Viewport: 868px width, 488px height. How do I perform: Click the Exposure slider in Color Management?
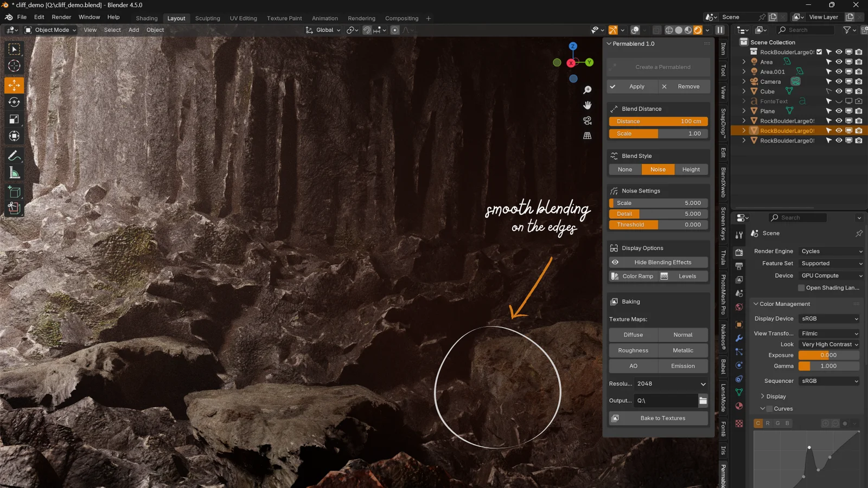(x=828, y=355)
